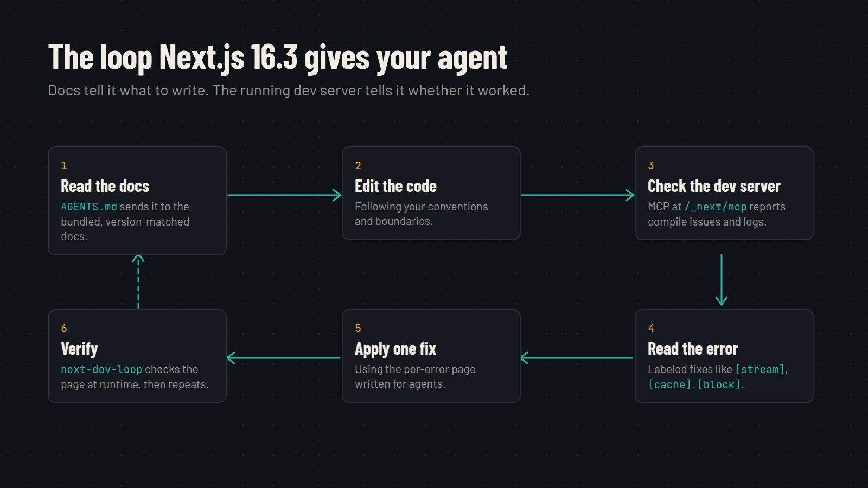Select the "Read the docs" card heading

click(105, 186)
